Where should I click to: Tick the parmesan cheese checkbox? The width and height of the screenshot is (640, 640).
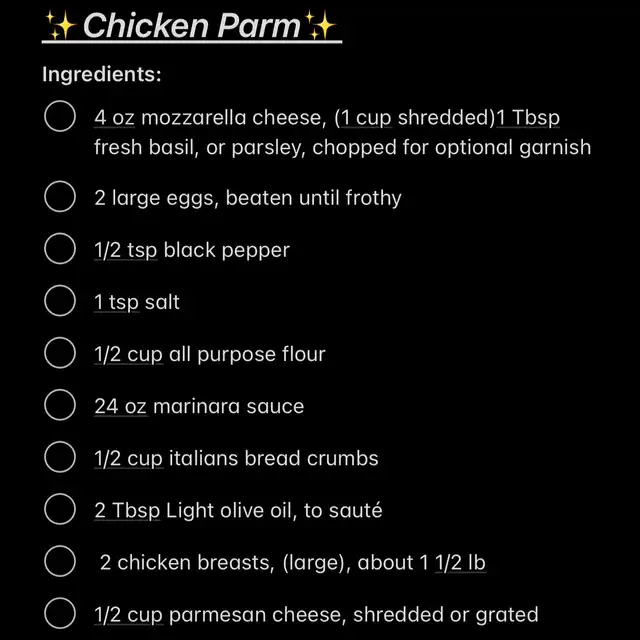point(60,614)
